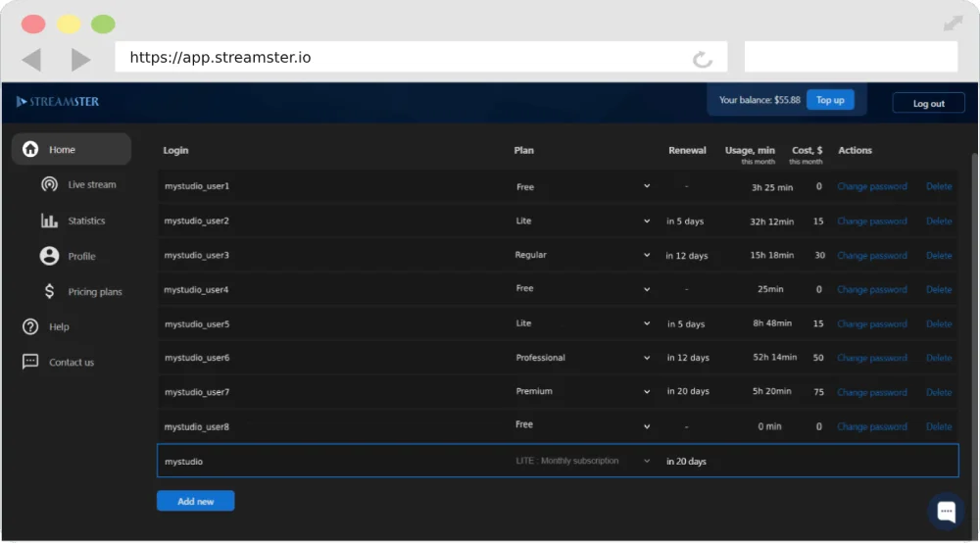980x543 pixels.
Task: Click the 52h 14min usage value
Action: click(x=774, y=358)
